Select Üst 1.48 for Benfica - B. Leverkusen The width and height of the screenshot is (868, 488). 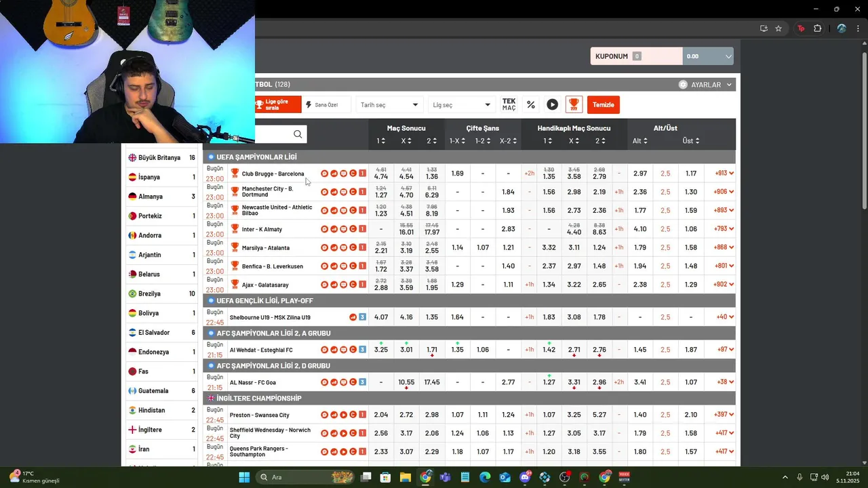690,266
